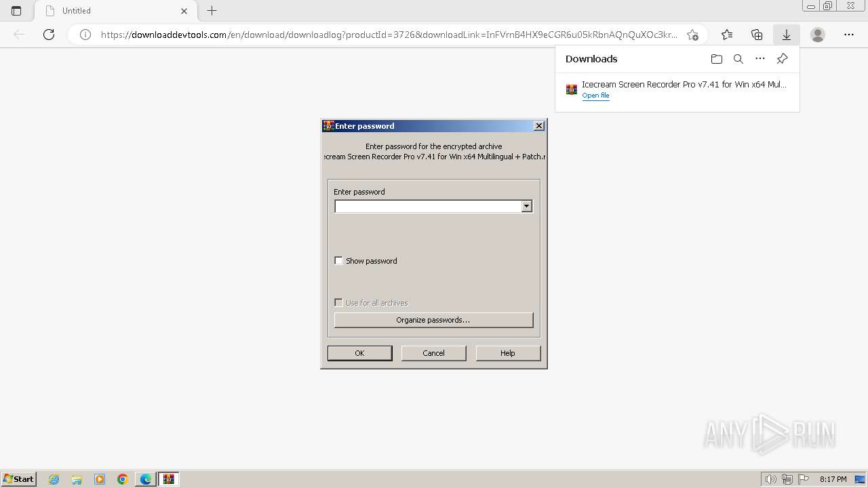Search downloads in Downloads panel
The width and height of the screenshot is (868, 488).
(738, 59)
